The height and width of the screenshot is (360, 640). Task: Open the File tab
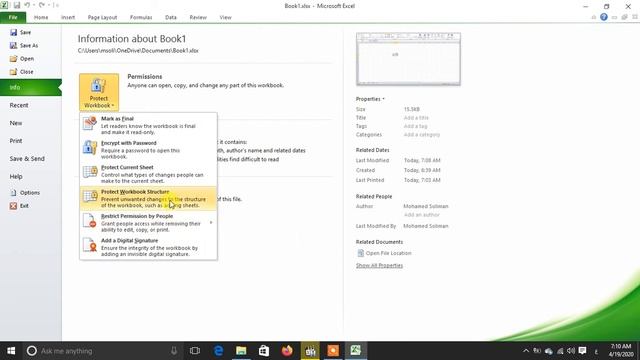pyautogui.click(x=13, y=17)
